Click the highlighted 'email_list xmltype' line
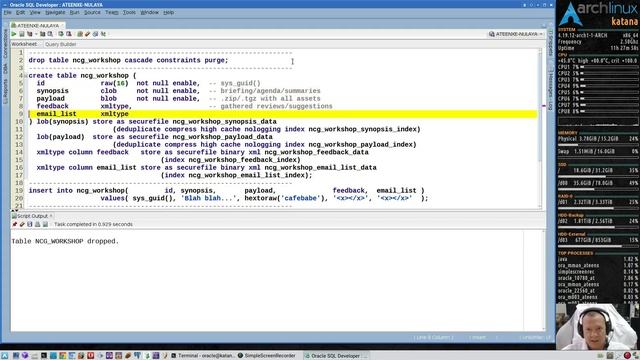This screenshot has width=640, height=360. click(x=282, y=114)
